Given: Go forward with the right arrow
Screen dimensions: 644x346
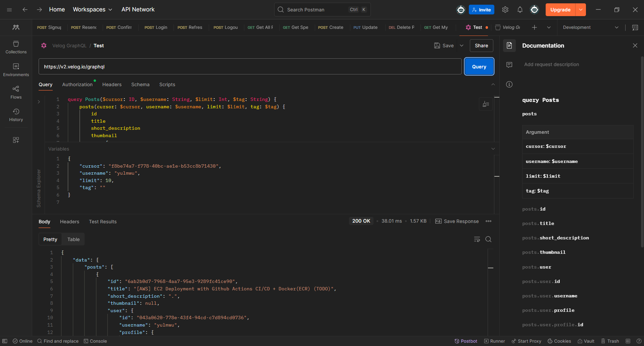Looking at the screenshot, I should point(40,10).
